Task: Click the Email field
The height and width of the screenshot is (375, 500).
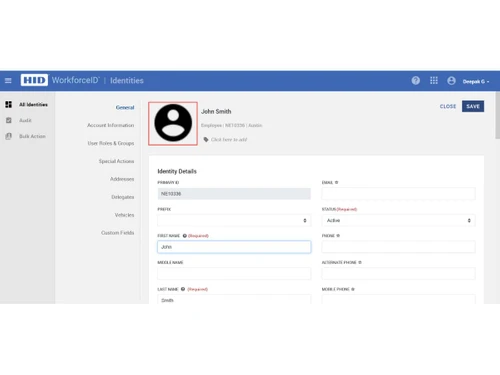Action: (398, 194)
